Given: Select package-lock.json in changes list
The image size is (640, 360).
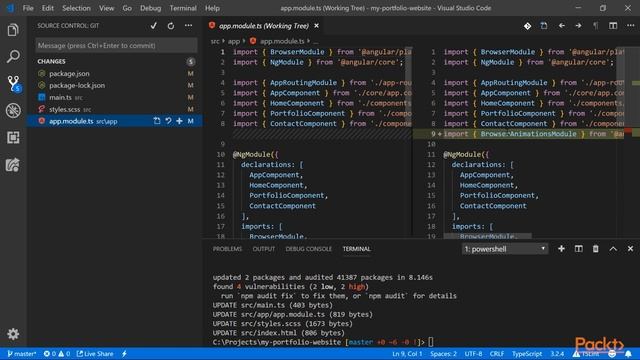Looking at the screenshot, I should (114, 85).
